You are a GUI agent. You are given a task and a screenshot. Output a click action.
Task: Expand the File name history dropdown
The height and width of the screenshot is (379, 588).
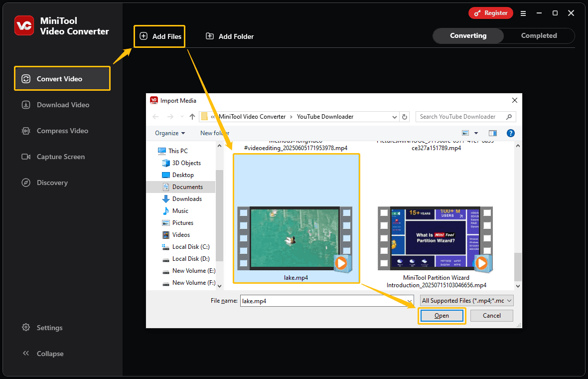click(410, 301)
